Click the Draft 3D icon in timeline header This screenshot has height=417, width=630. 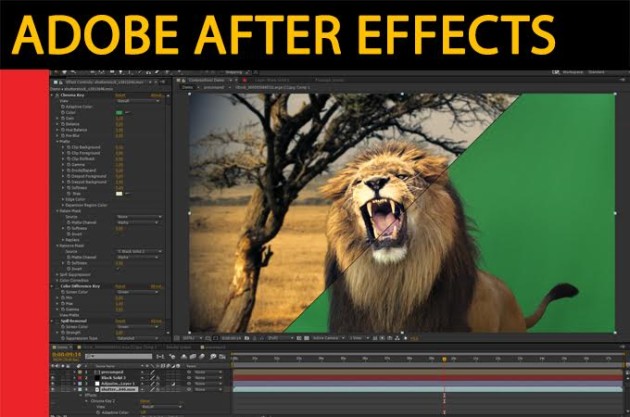point(173,356)
